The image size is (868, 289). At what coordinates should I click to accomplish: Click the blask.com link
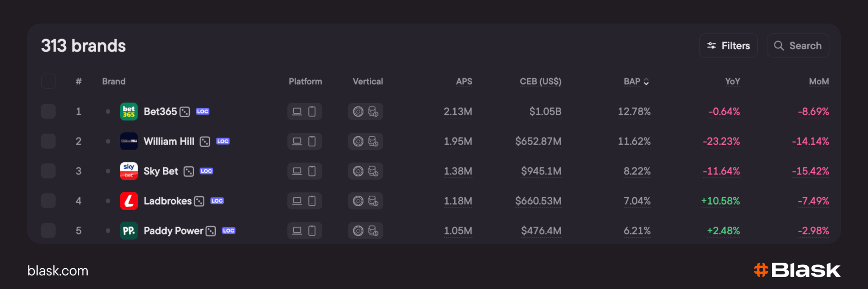click(58, 271)
